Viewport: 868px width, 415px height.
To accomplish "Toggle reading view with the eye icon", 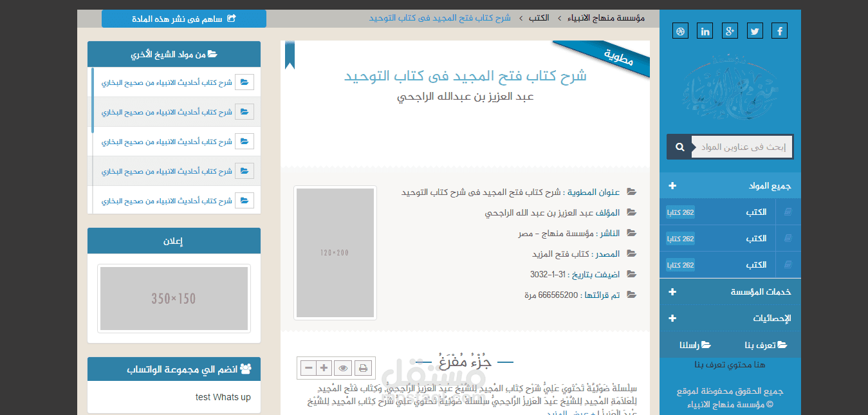I will (344, 368).
